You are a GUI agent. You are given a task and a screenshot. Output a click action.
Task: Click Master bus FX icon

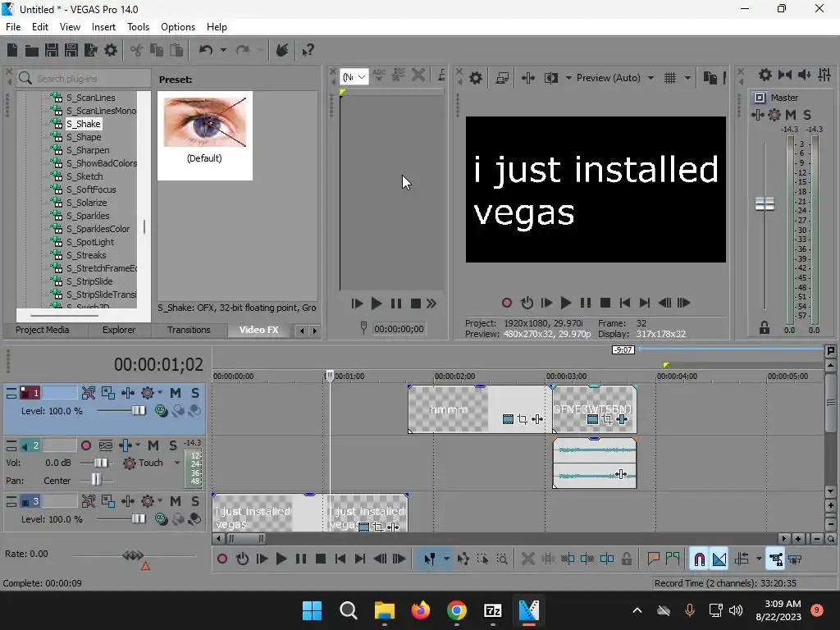[x=758, y=115]
